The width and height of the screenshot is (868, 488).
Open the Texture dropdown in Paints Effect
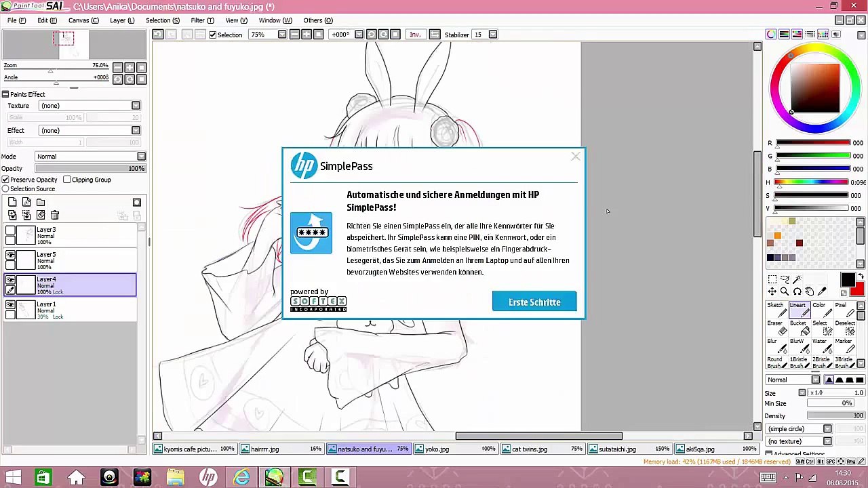pyautogui.click(x=136, y=106)
